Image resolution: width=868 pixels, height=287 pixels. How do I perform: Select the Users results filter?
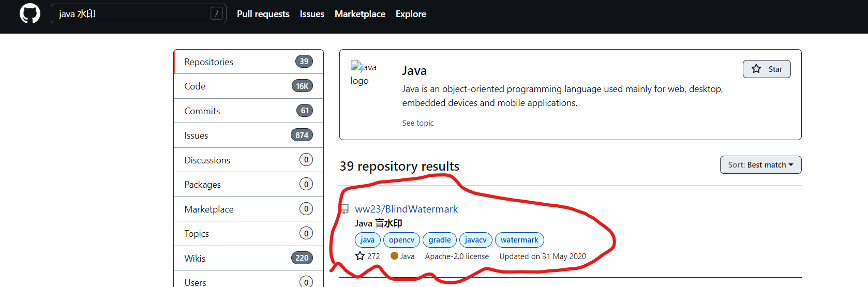pos(249,280)
